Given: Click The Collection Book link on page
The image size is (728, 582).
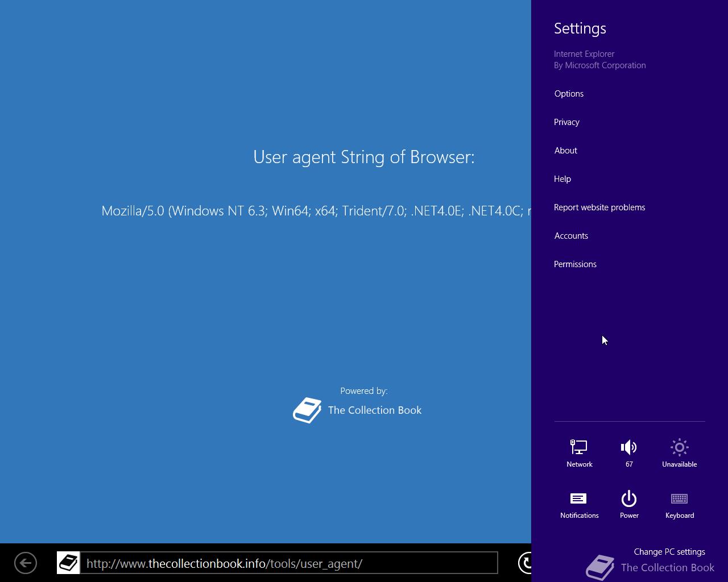Looking at the screenshot, I should point(375,410).
